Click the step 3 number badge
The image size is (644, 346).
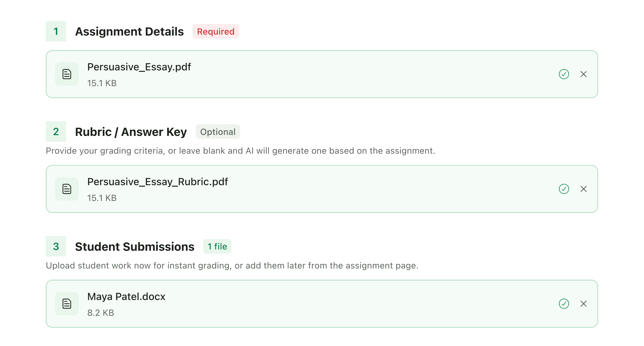coord(56,246)
